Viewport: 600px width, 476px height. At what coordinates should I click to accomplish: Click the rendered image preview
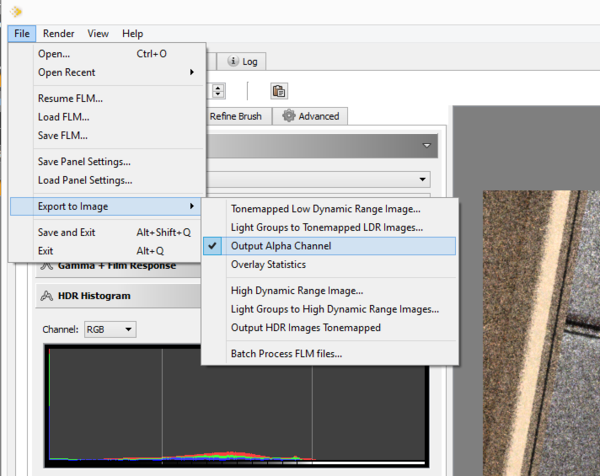pyautogui.click(x=541, y=333)
